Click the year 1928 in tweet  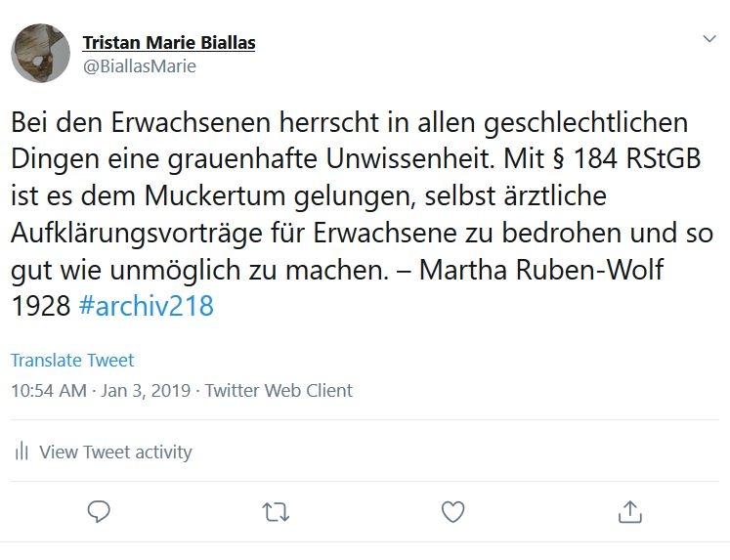click(x=40, y=306)
